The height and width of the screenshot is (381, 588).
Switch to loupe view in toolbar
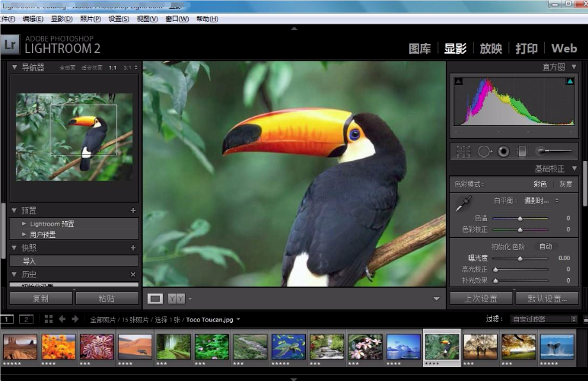tap(155, 299)
